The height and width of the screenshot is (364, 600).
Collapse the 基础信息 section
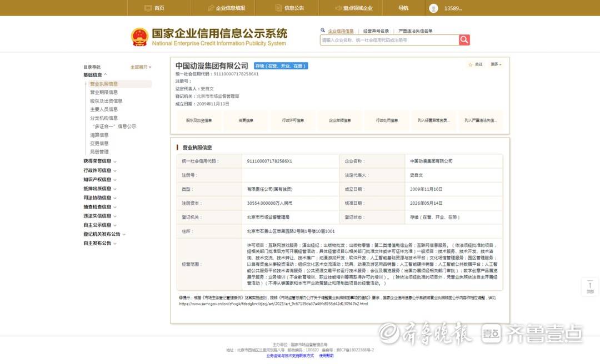[95, 75]
